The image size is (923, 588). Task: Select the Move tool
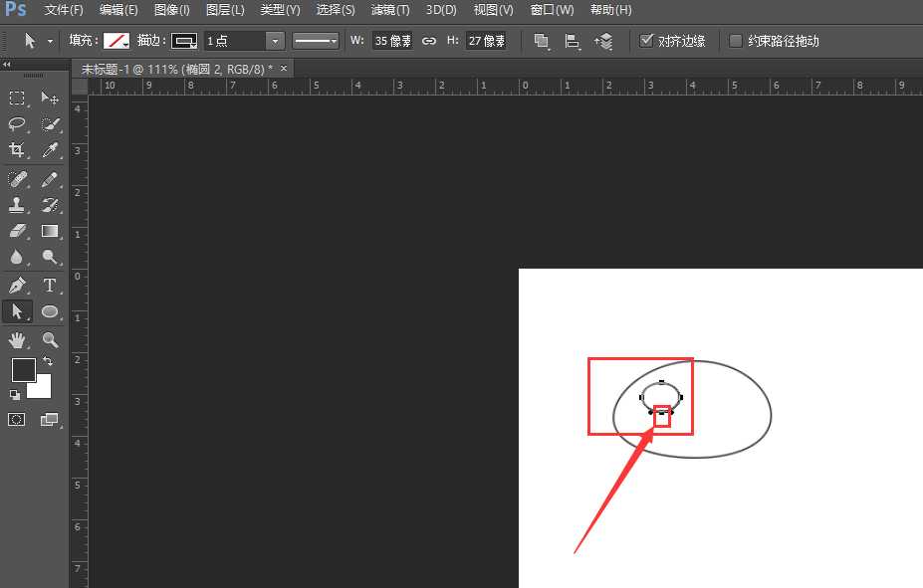click(51, 98)
